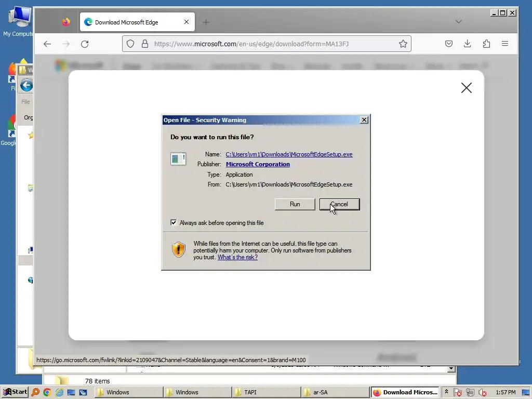The width and height of the screenshot is (532, 399).
Task: Click the tracking protection shield icon
Action: [x=130, y=44]
